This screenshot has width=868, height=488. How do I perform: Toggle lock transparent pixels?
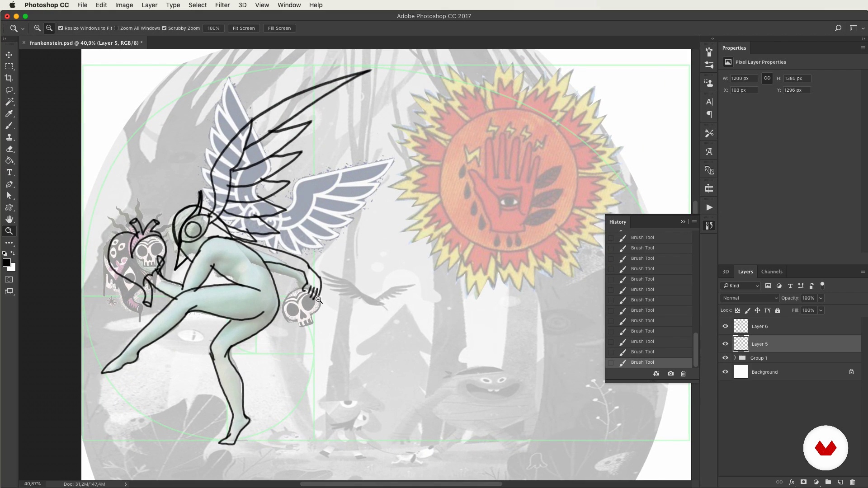(x=737, y=310)
